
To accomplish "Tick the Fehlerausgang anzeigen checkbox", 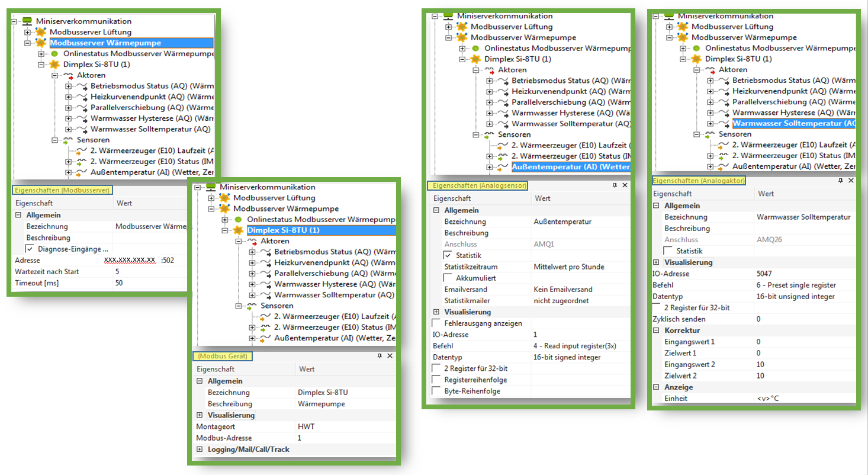I will pyautogui.click(x=436, y=323).
